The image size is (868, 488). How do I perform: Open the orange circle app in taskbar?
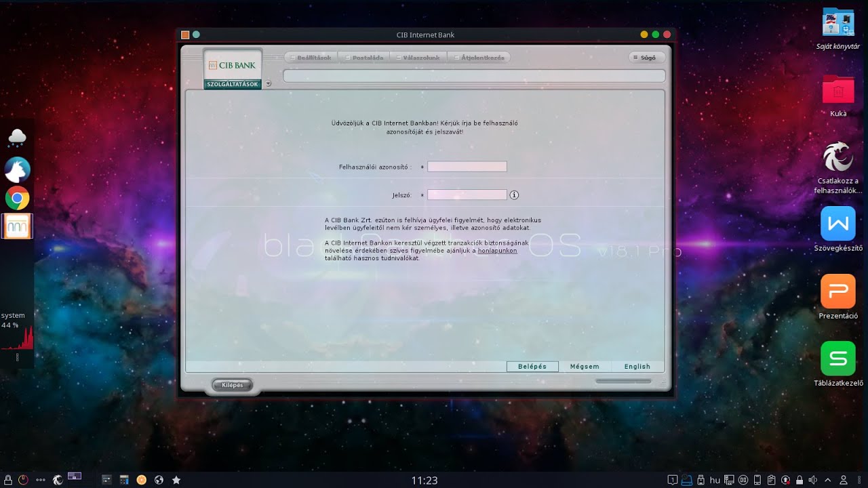click(x=142, y=480)
